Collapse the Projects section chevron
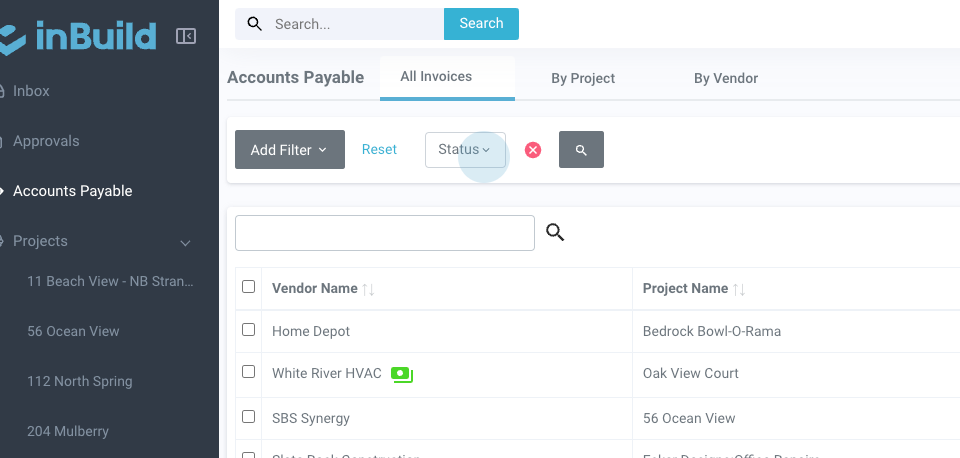Image resolution: width=960 pixels, height=458 pixels. [185, 242]
